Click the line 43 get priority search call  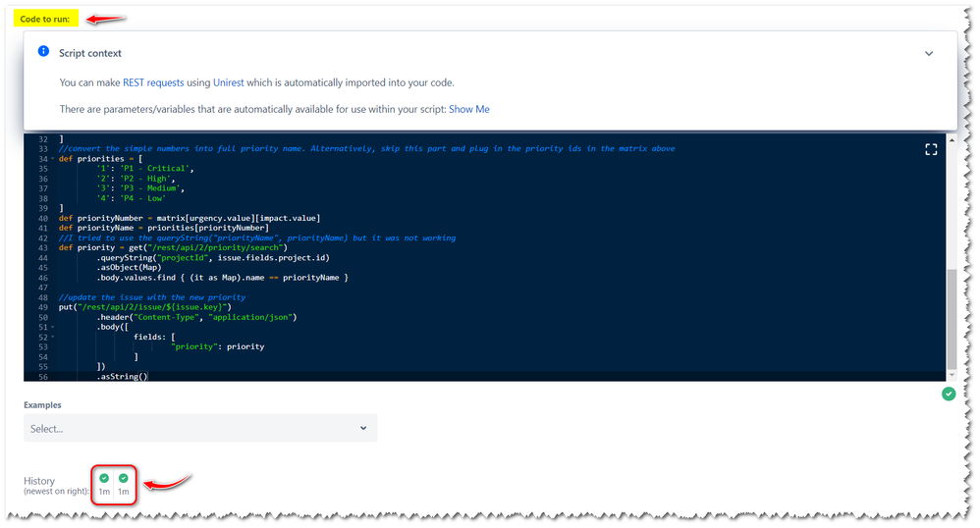click(173, 247)
